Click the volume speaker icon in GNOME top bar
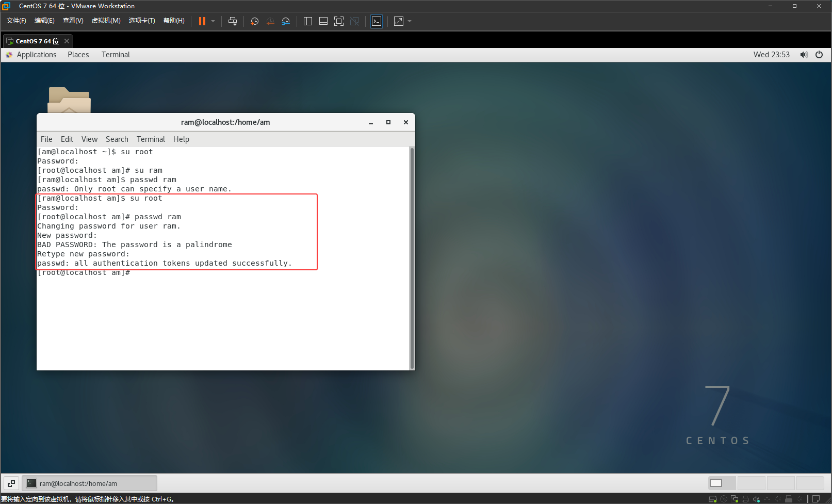 coord(804,55)
